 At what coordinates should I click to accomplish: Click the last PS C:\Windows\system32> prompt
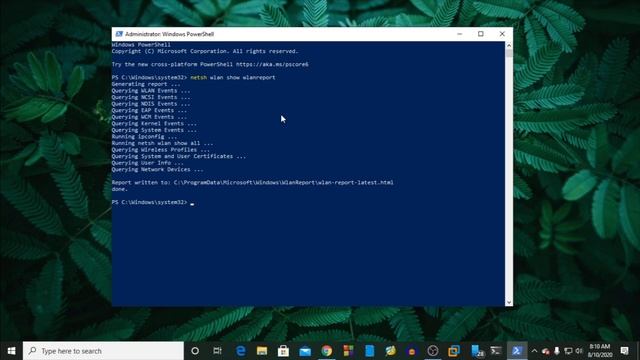pyautogui.click(x=149, y=202)
